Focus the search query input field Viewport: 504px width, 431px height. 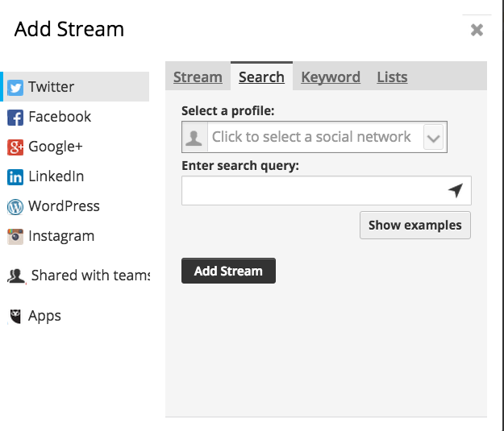point(327,190)
